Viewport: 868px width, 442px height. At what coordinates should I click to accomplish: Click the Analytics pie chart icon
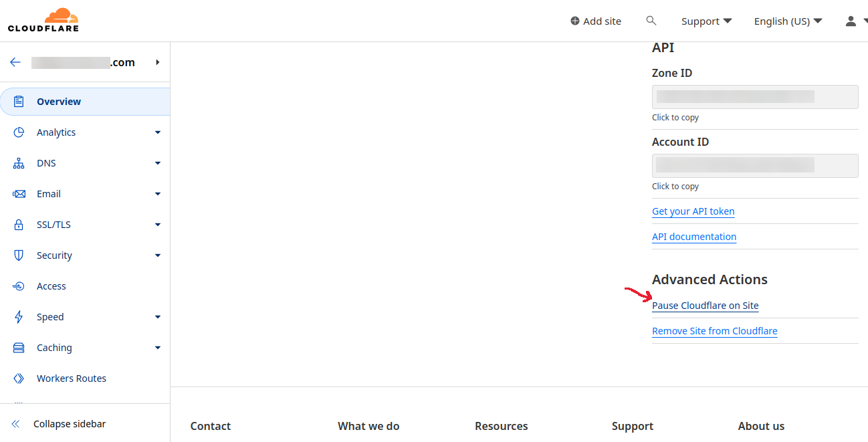[x=19, y=132]
